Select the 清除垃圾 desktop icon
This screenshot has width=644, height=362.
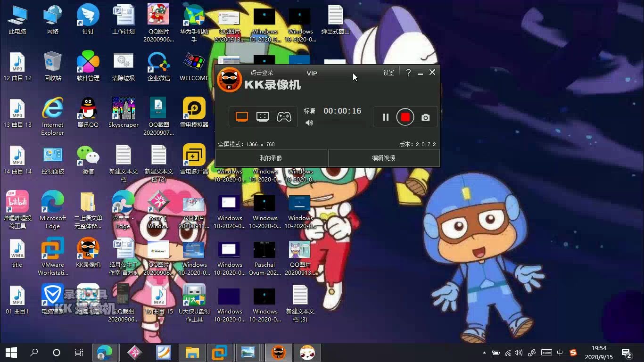[124, 66]
